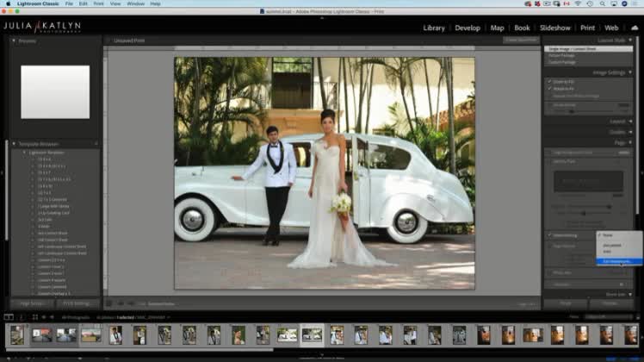Switch to the Library module
644x362 pixels.
(x=434, y=28)
